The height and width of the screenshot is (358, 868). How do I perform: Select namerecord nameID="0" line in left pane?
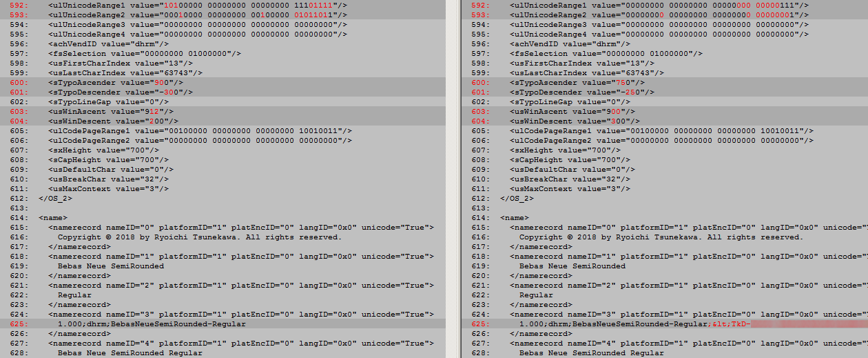(x=241, y=227)
